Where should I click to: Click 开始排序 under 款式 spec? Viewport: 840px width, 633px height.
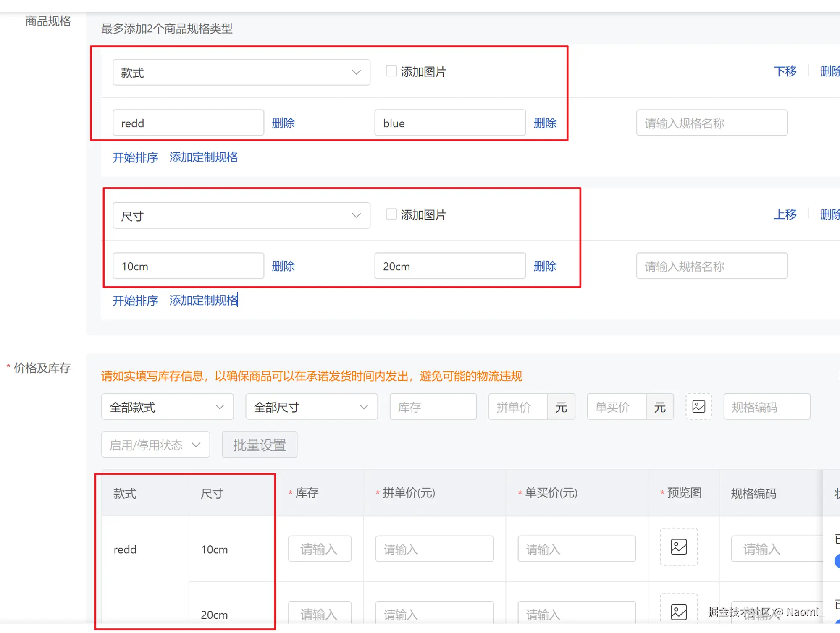click(x=135, y=157)
